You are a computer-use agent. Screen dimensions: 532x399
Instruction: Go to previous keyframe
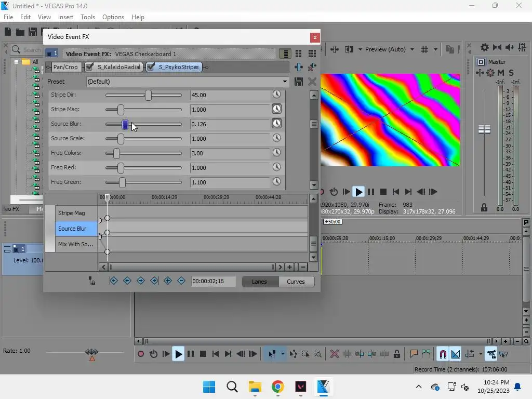pyautogui.click(x=127, y=281)
